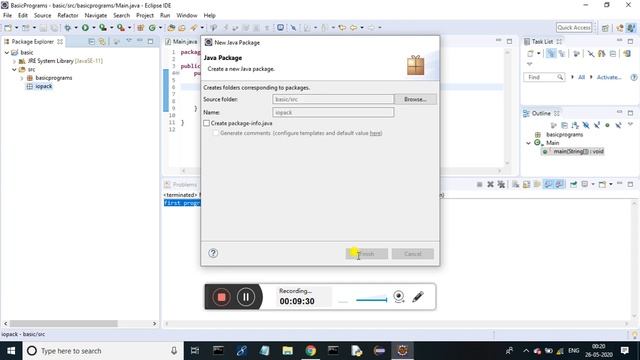The height and width of the screenshot is (360, 640).
Task: Toggle Categorized view in Task List
Action: [551, 53]
